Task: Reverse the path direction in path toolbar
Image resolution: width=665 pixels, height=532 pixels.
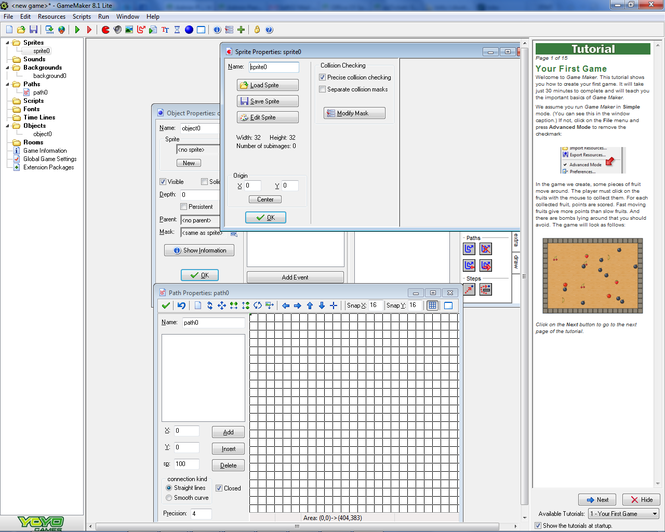Action: point(210,305)
